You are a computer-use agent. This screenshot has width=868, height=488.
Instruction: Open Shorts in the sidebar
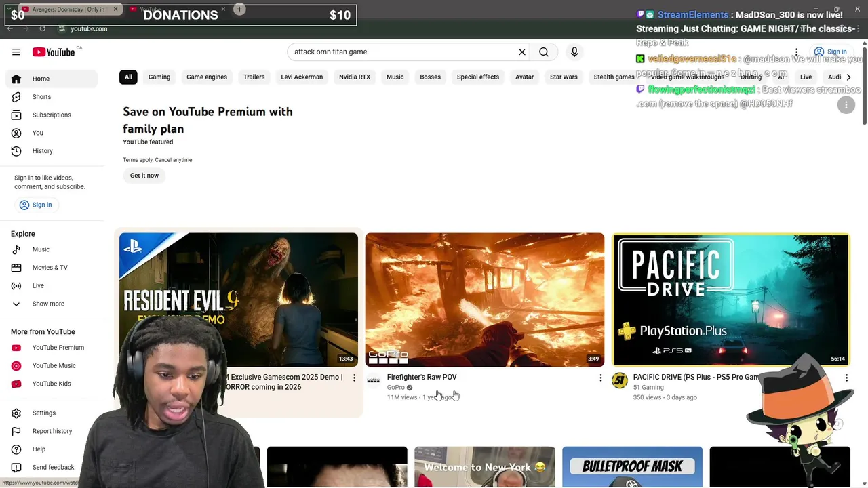[52, 97]
